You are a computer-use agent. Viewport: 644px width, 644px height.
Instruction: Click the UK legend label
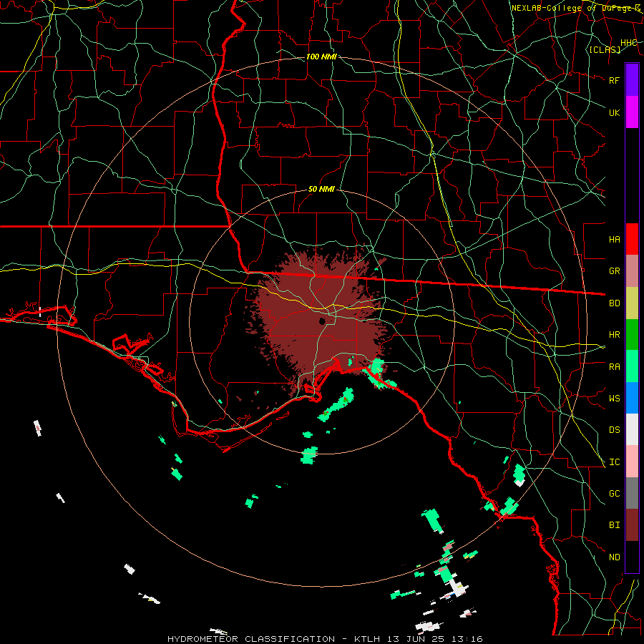click(x=615, y=112)
